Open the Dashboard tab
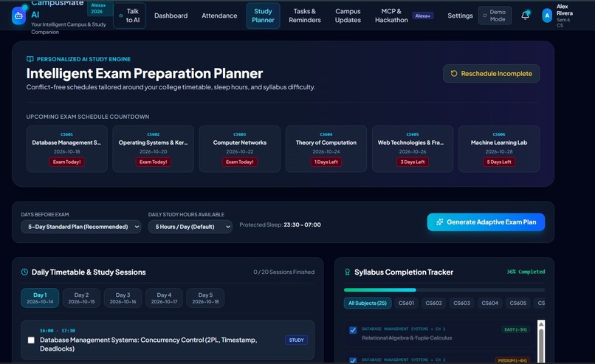This screenshot has width=595, height=364. [171, 16]
